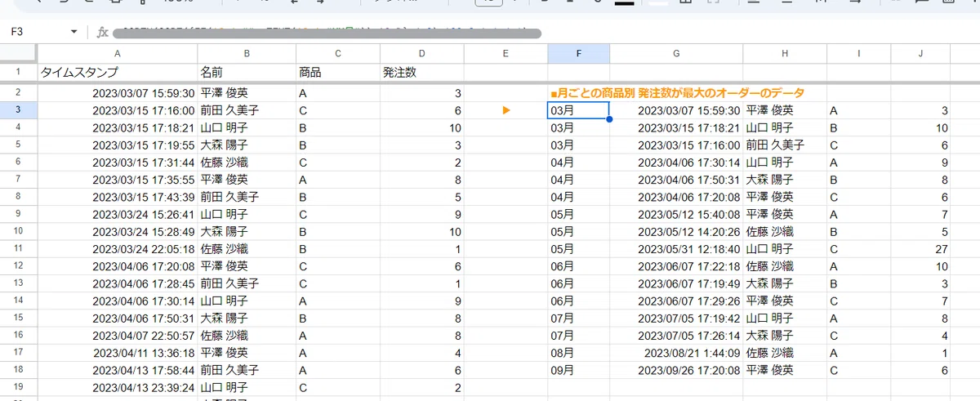
Task: Select cell with 2023/04/07 22:50:57
Action: click(118, 336)
